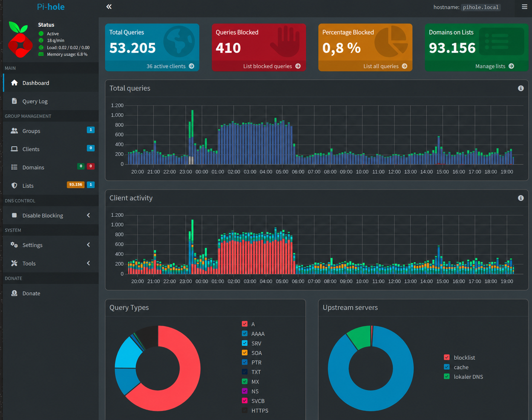Open the Lists page
The height and width of the screenshot is (420, 532).
point(51,185)
